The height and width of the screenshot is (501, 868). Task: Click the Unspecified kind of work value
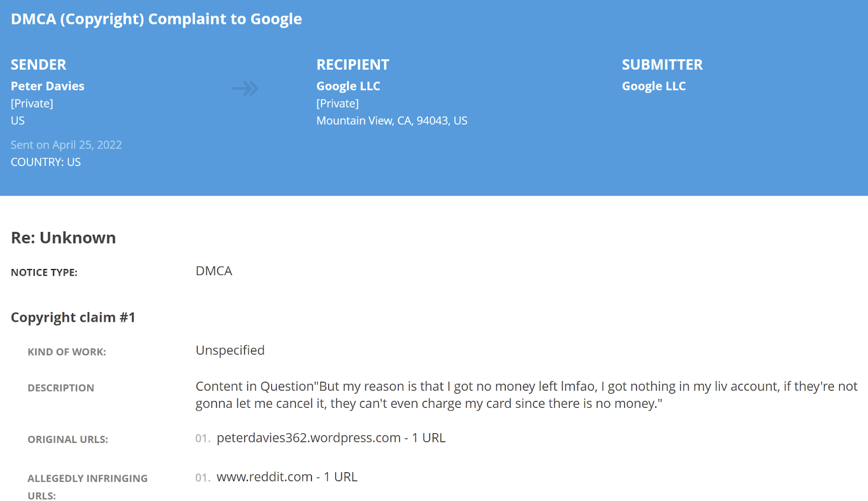pos(230,350)
